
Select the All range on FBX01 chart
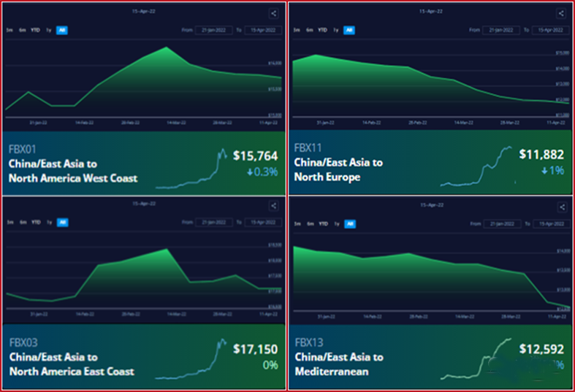click(x=62, y=30)
